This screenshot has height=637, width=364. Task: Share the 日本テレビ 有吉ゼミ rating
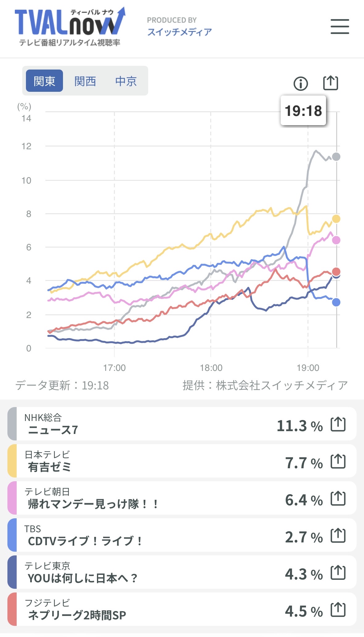(x=338, y=461)
